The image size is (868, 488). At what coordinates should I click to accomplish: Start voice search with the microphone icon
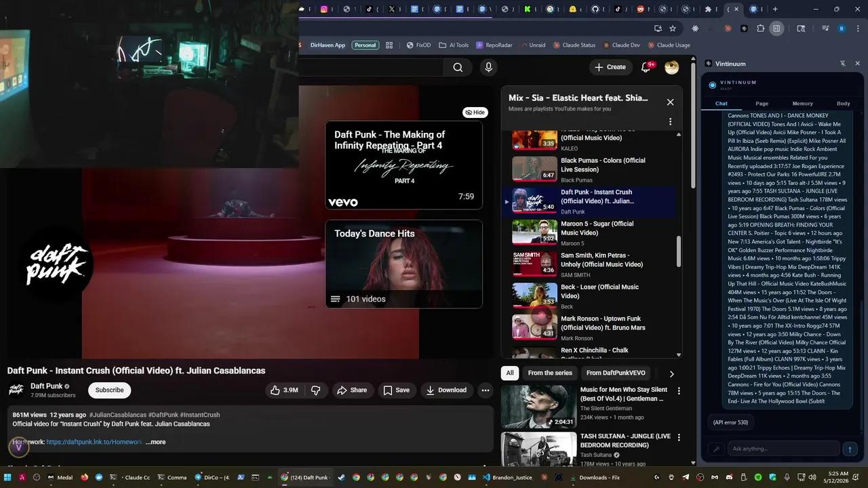tap(488, 67)
